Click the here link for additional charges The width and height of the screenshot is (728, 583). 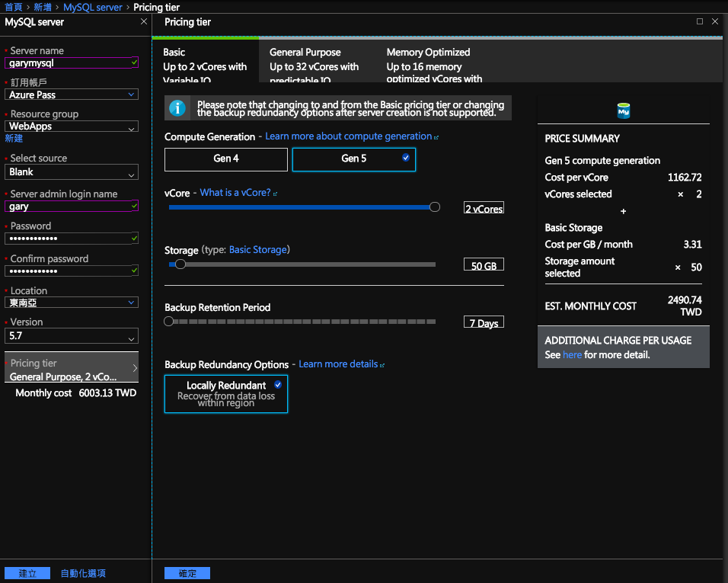pyautogui.click(x=572, y=354)
